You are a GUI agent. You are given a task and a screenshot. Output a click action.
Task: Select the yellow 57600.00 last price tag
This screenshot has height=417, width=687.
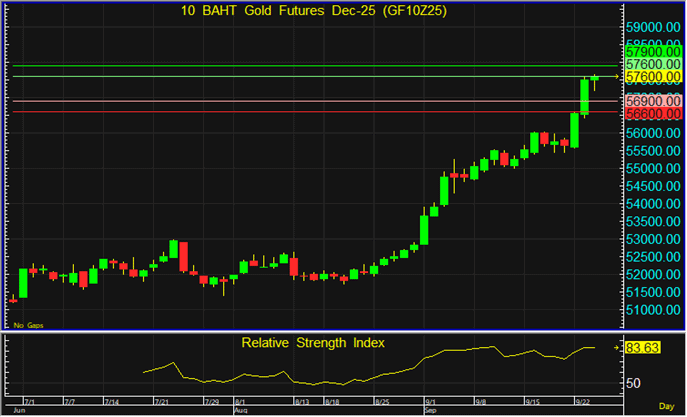(653, 77)
